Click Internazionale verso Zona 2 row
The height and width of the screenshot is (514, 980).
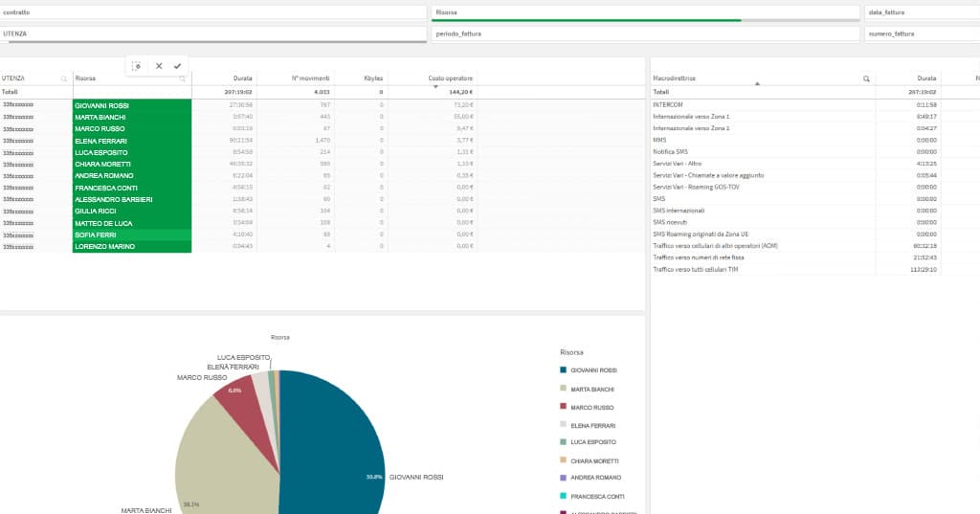tap(815, 128)
